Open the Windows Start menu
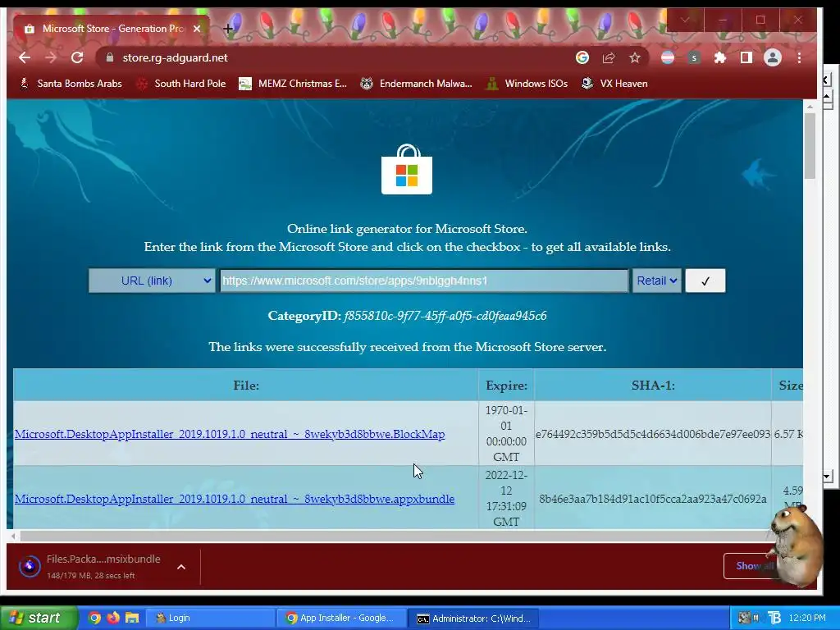 pyautogui.click(x=38, y=618)
